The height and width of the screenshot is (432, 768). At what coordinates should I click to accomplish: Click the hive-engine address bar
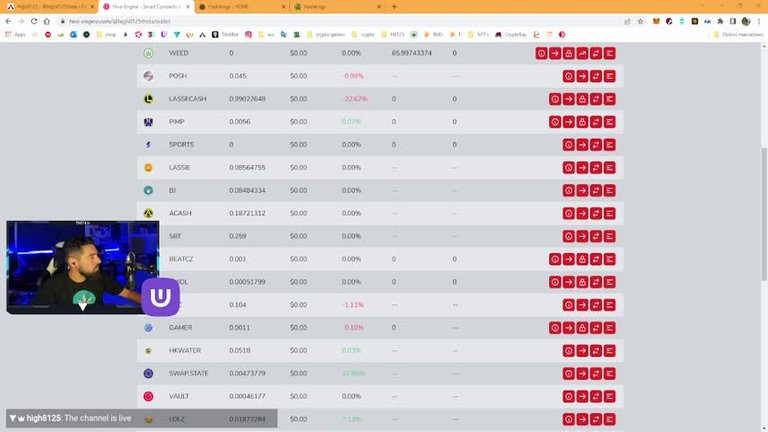click(x=338, y=21)
